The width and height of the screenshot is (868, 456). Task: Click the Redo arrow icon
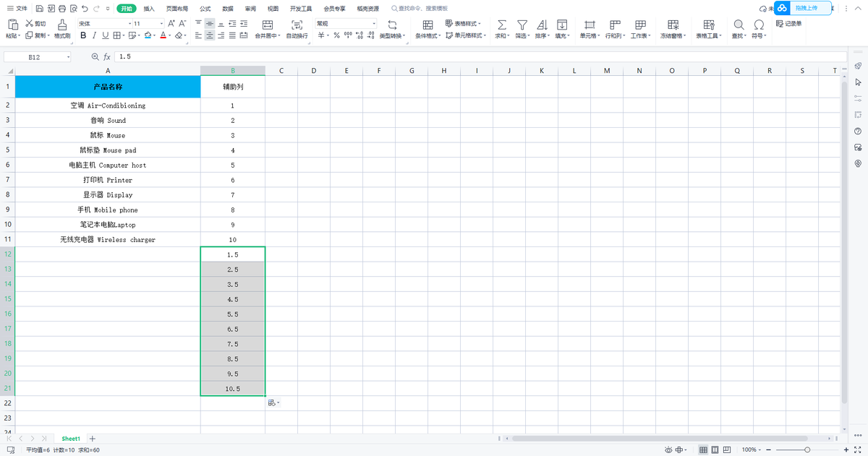pyautogui.click(x=97, y=9)
